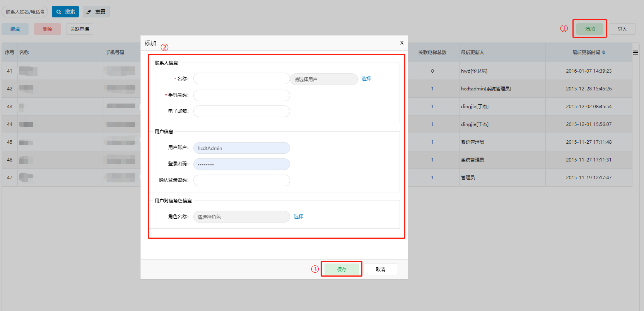Open elevator count 1 link in row 42
Screen dimensions: 644x311
(x=432, y=89)
